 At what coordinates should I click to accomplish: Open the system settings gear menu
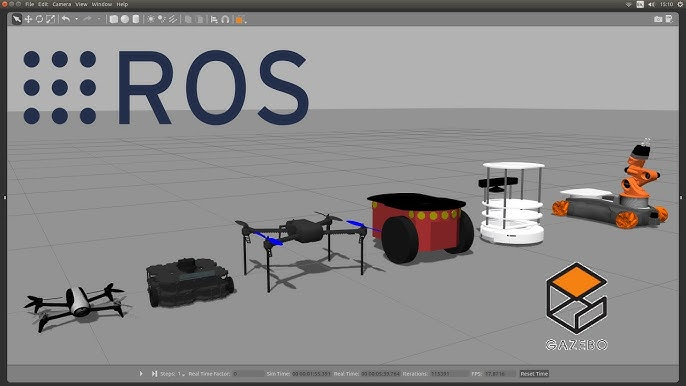click(x=680, y=4)
